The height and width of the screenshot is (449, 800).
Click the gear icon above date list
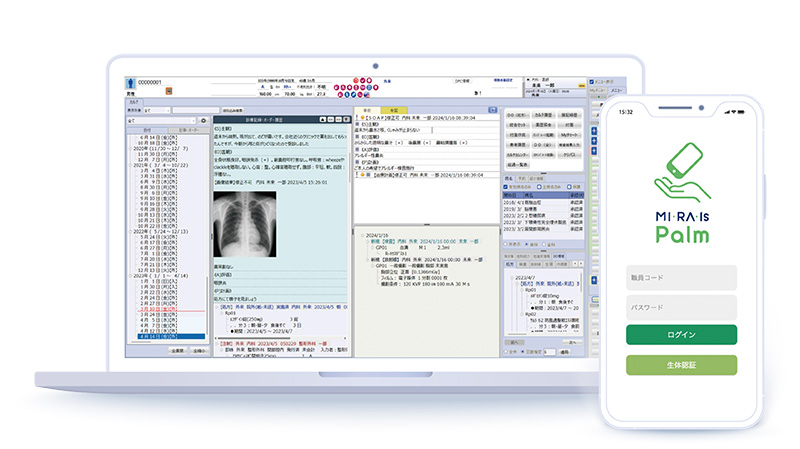tap(203, 120)
